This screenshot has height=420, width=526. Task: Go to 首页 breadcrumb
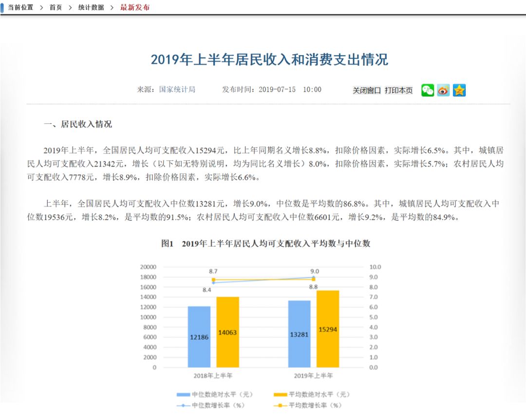pos(56,7)
